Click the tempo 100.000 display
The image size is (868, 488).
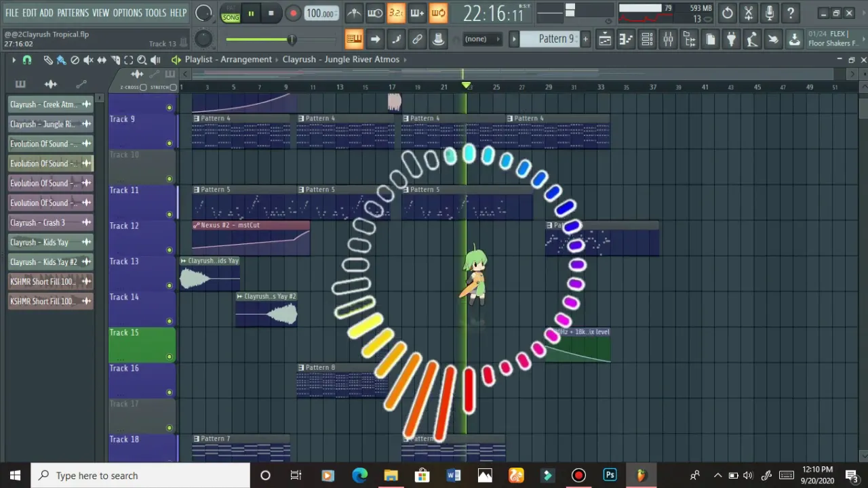[321, 14]
